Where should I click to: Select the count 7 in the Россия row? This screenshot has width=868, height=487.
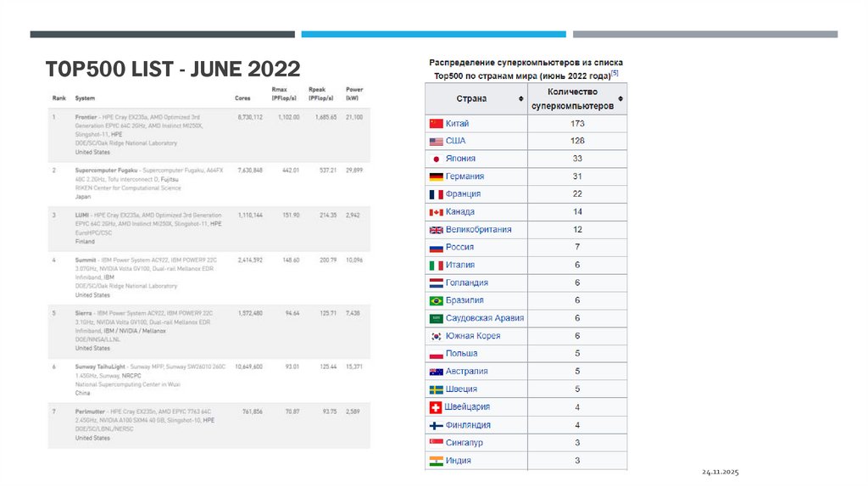(577, 247)
